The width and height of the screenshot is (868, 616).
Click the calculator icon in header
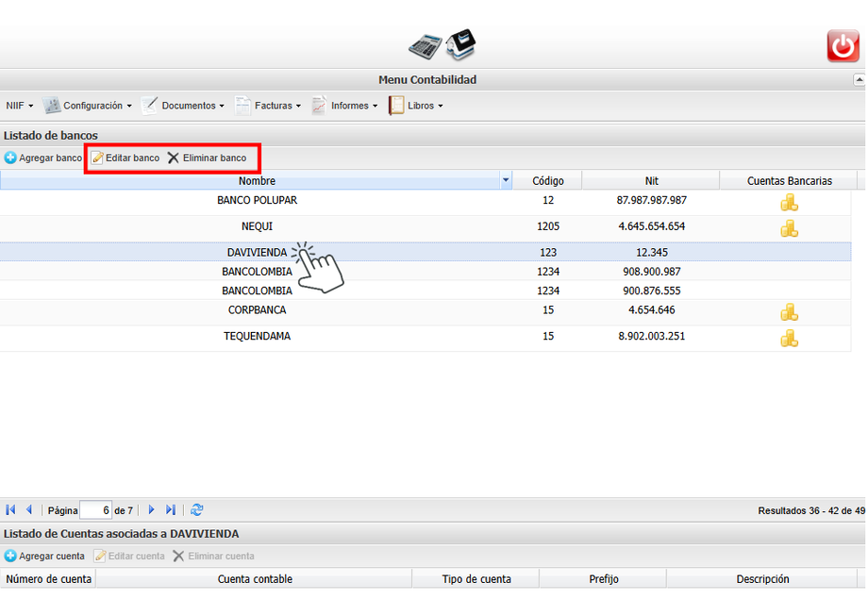426,46
